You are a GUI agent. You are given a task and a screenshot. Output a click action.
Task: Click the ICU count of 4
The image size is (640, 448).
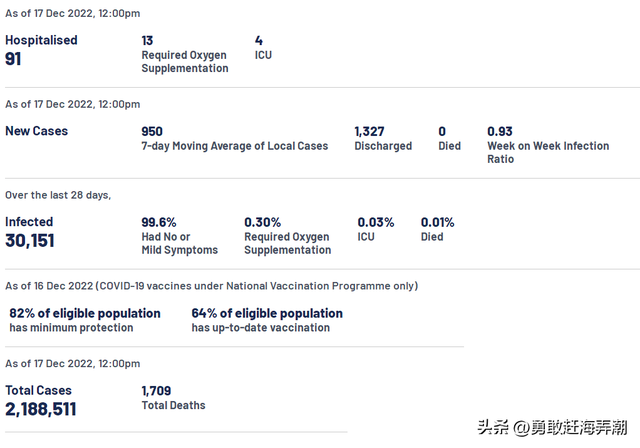(259, 40)
